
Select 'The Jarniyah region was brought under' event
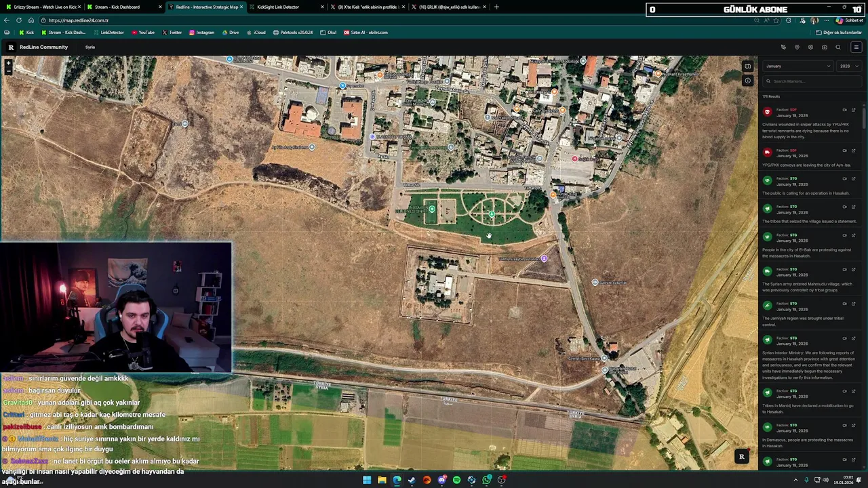tap(804, 321)
